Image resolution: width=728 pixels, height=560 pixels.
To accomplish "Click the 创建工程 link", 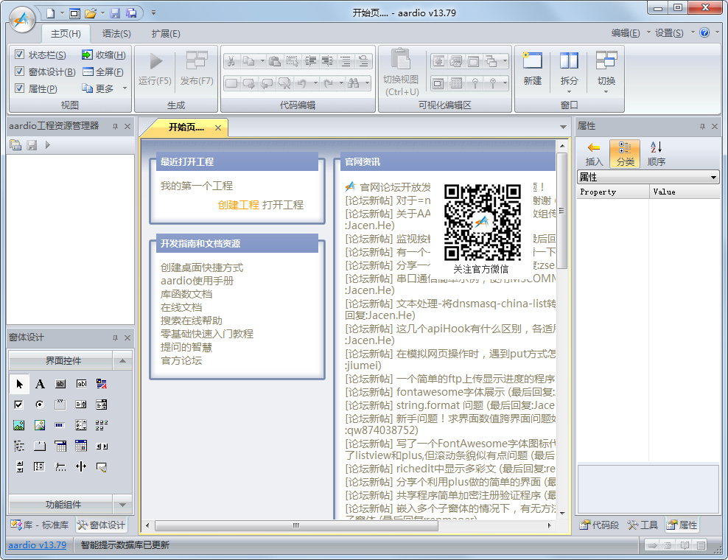I will [238, 205].
